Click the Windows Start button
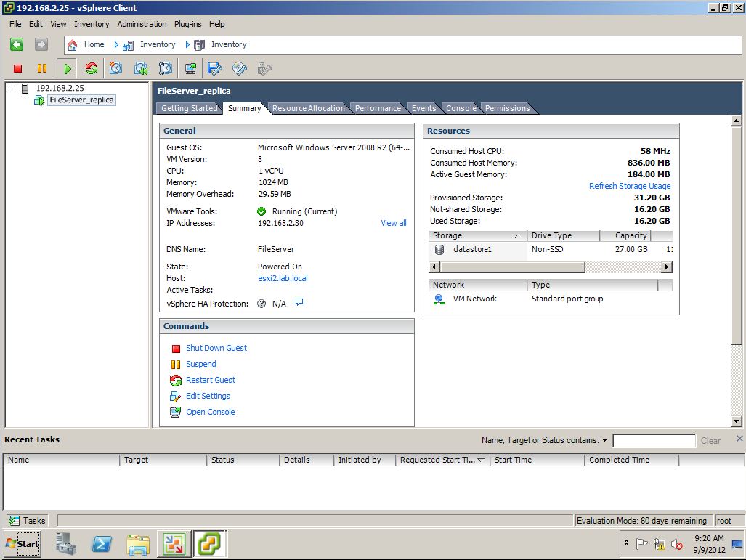 [23, 544]
